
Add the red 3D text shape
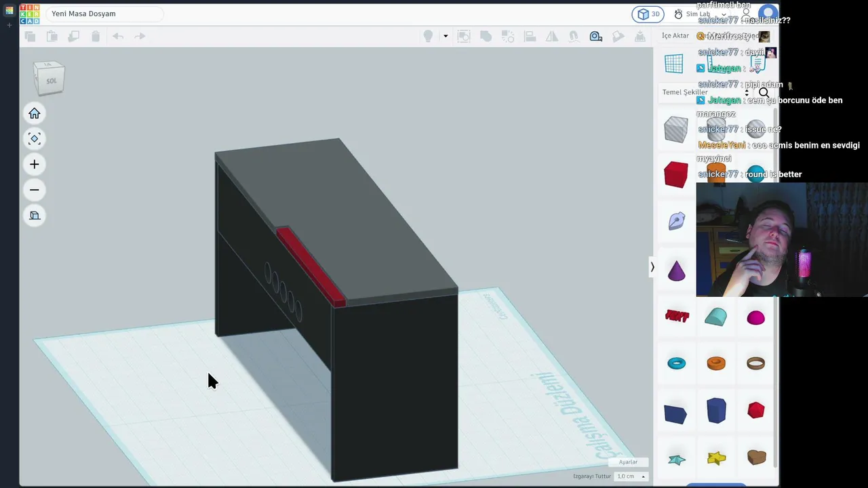click(x=677, y=316)
